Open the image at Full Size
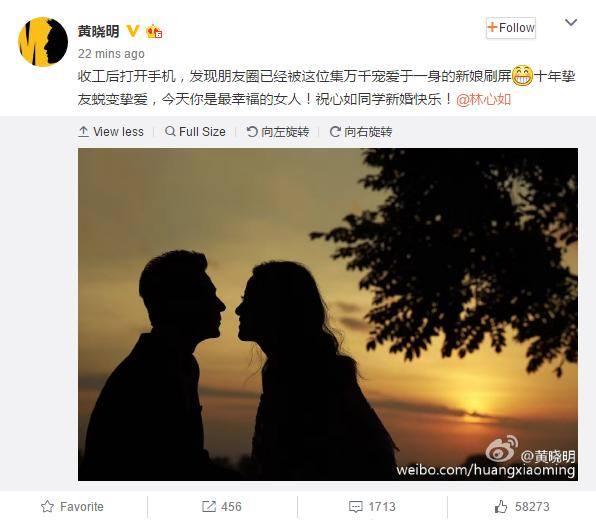Viewport: 596px width, 520px height. 195,132
